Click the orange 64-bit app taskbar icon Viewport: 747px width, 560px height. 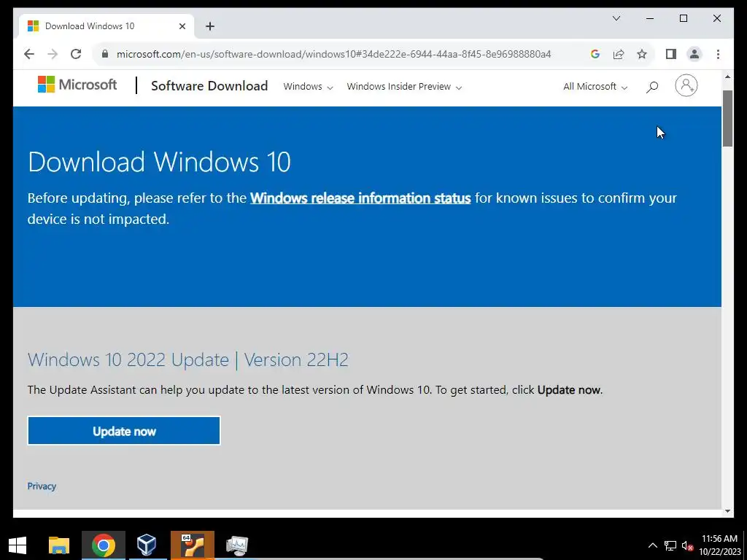coord(193,545)
